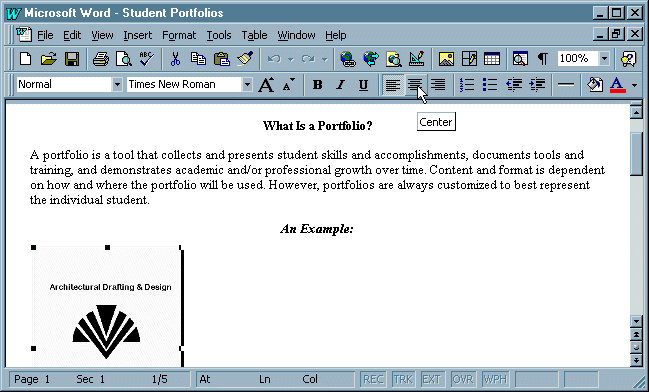Screen dimensions: 649x392
Task: Insert a horizontal line
Action: pos(566,85)
